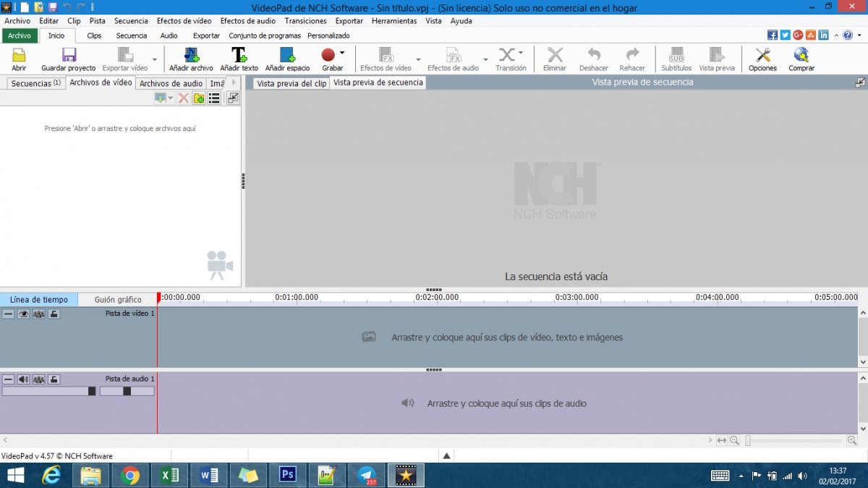This screenshot has height=488, width=868.
Task: Select the Secuencias (1) tab
Action: click(36, 83)
